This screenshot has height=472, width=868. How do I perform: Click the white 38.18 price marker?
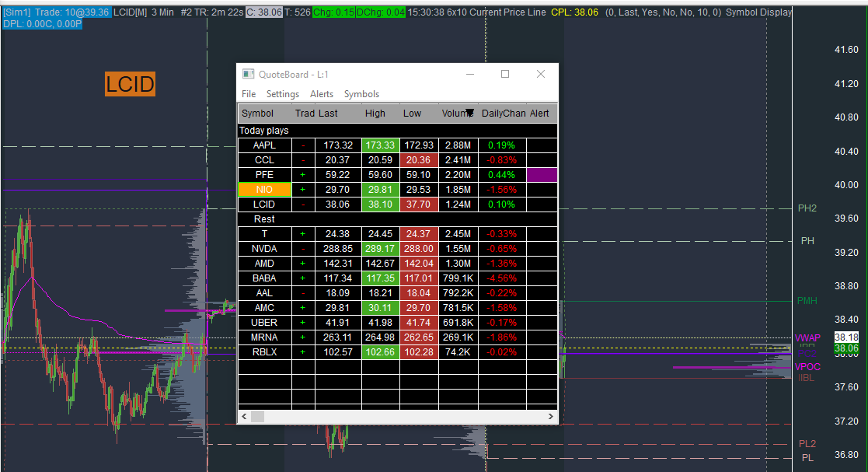846,337
